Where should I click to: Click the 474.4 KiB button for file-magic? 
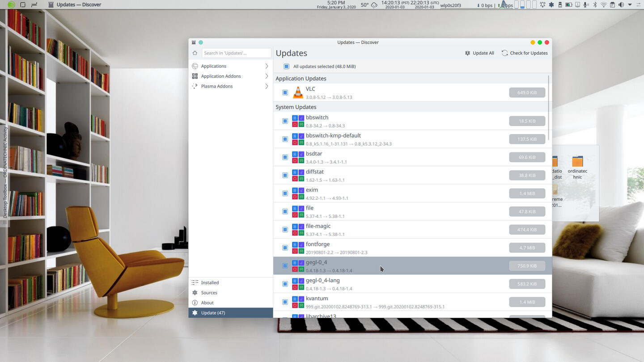pyautogui.click(x=527, y=230)
